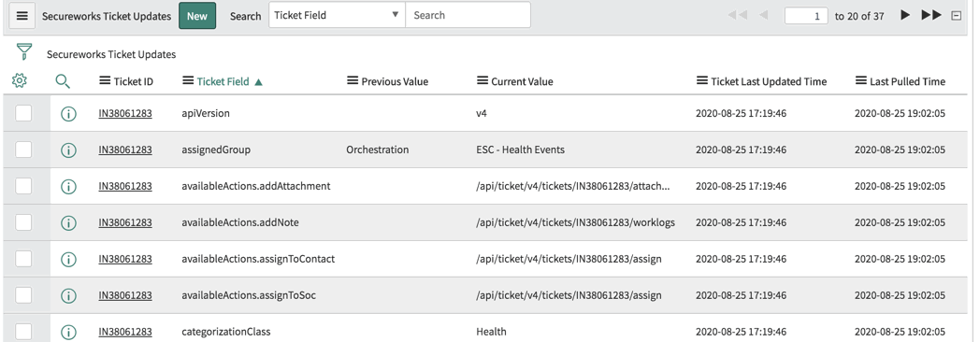The width and height of the screenshot is (980, 342).
Task: Sort by Current Value column header
Action: coord(522,81)
